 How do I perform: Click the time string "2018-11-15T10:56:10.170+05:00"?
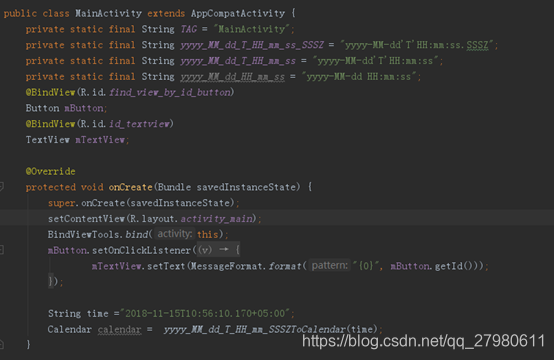(x=205, y=313)
